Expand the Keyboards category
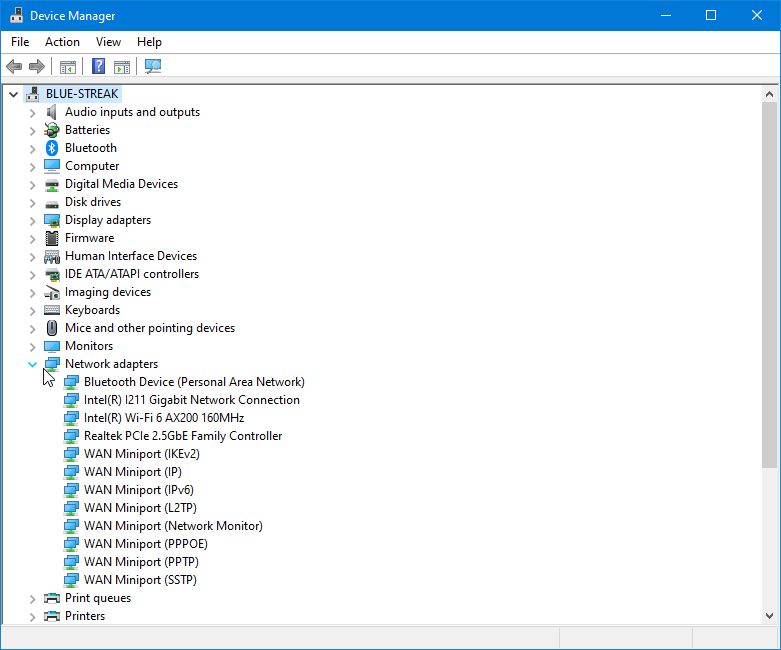The width and height of the screenshot is (781, 650). (33, 311)
